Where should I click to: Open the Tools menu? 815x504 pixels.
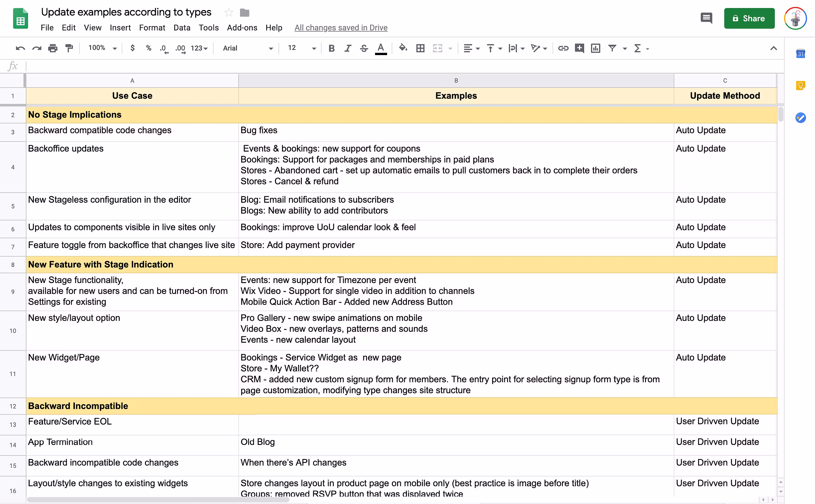pyautogui.click(x=209, y=28)
